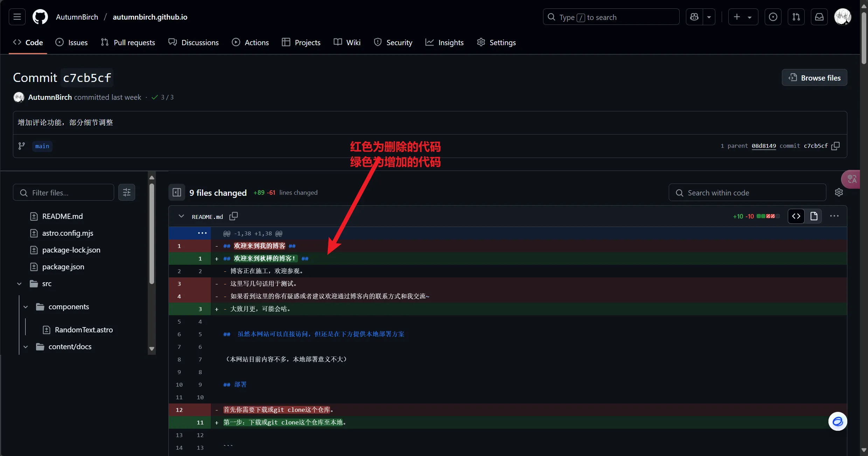This screenshot has height=456, width=868.
Task: Open the Projects tab
Action: point(301,42)
